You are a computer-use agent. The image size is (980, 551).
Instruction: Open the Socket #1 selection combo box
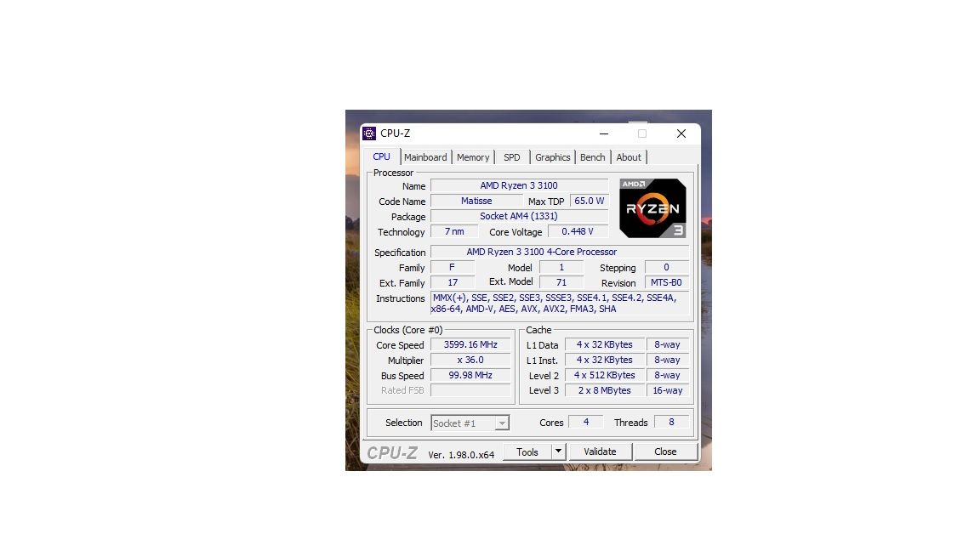click(x=470, y=423)
